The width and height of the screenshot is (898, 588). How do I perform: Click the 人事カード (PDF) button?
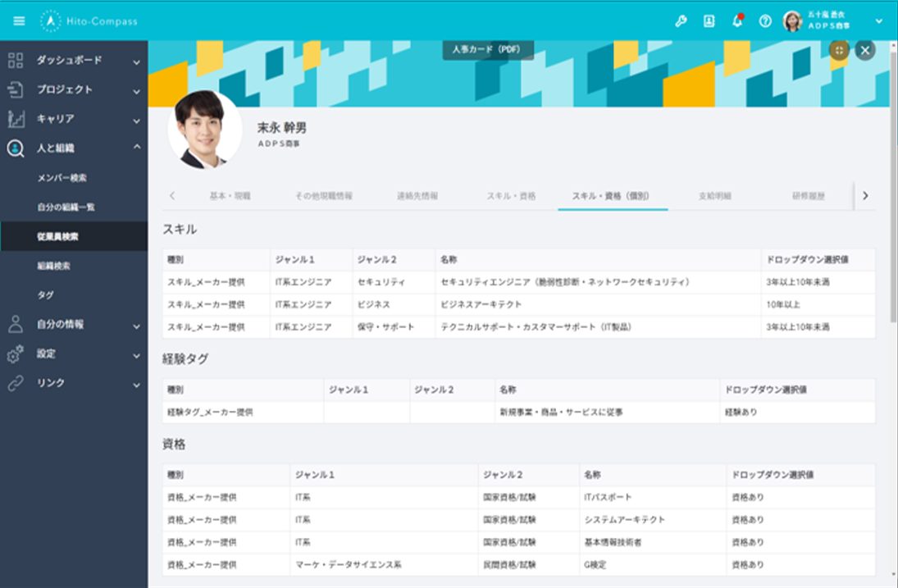[488, 49]
